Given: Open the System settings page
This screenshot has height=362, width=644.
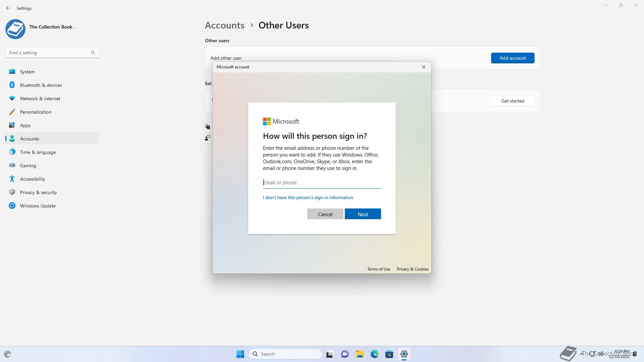Looking at the screenshot, I should (52, 72).
